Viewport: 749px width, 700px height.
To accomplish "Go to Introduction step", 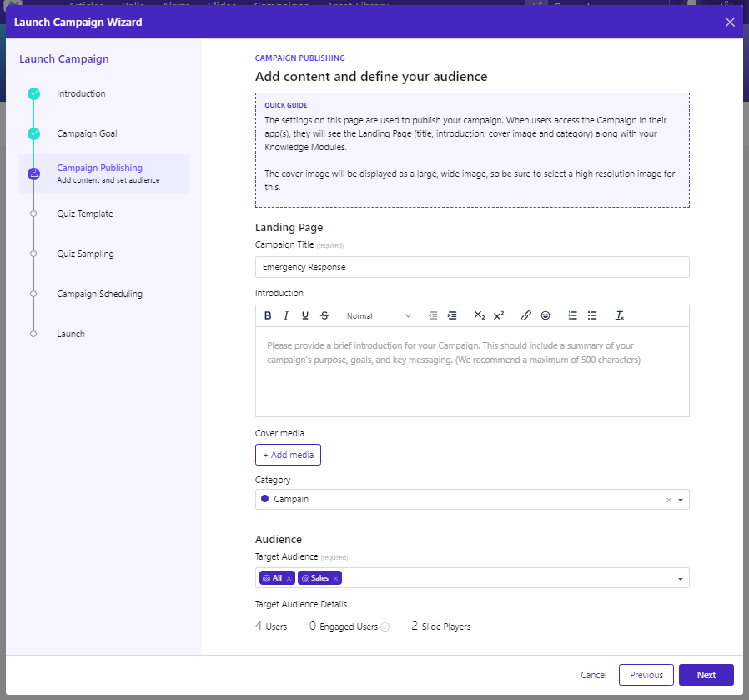I will 81,93.
